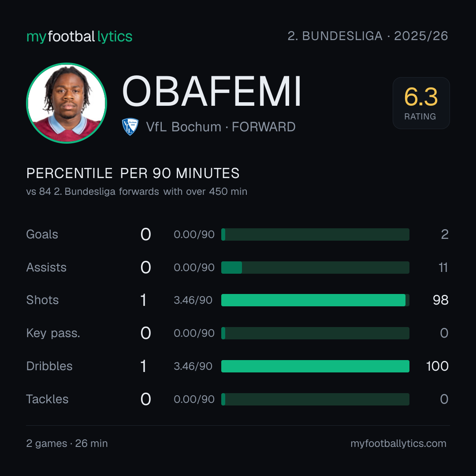Click the Tackles percentile bar
The height and width of the screenshot is (476, 476).
315,399
